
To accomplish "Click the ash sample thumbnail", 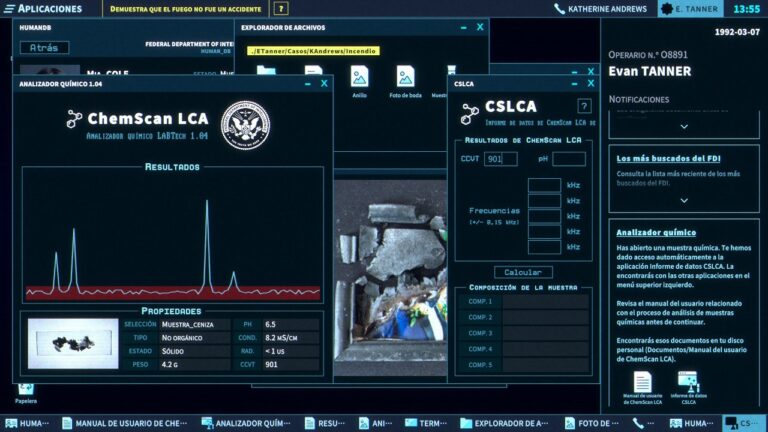I will pos(73,344).
